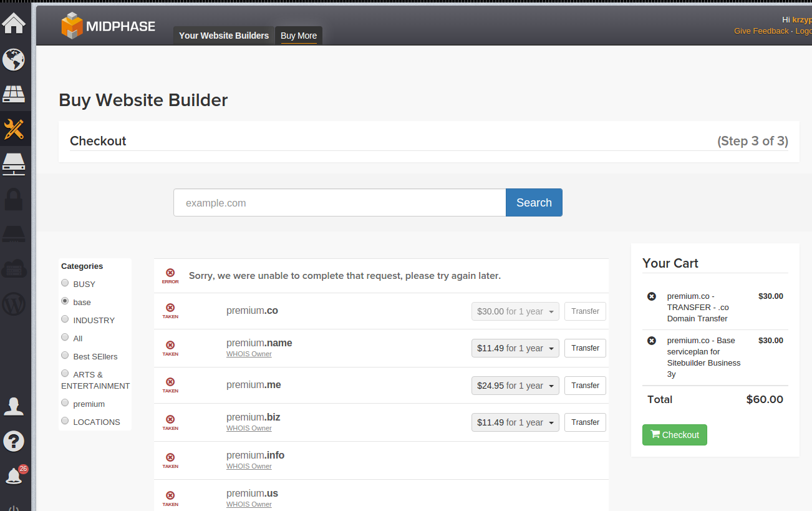The width and height of the screenshot is (812, 511).
Task: Open the WordPress sidebar icon
Action: pos(14,304)
